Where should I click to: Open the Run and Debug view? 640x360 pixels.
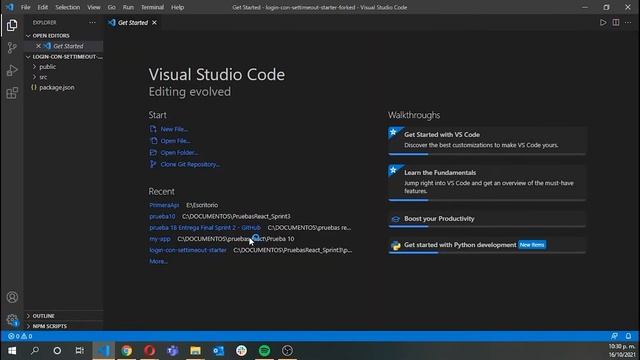pos(12,70)
